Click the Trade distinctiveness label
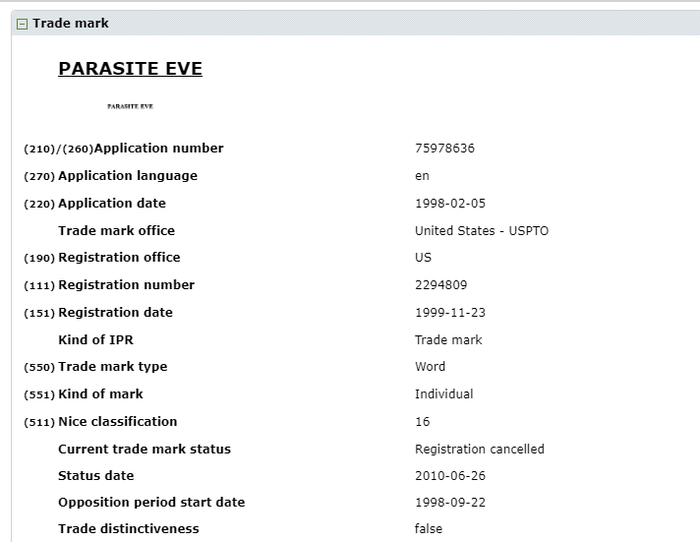The width and height of the screenshot is (700, 542). pos(129,529)
